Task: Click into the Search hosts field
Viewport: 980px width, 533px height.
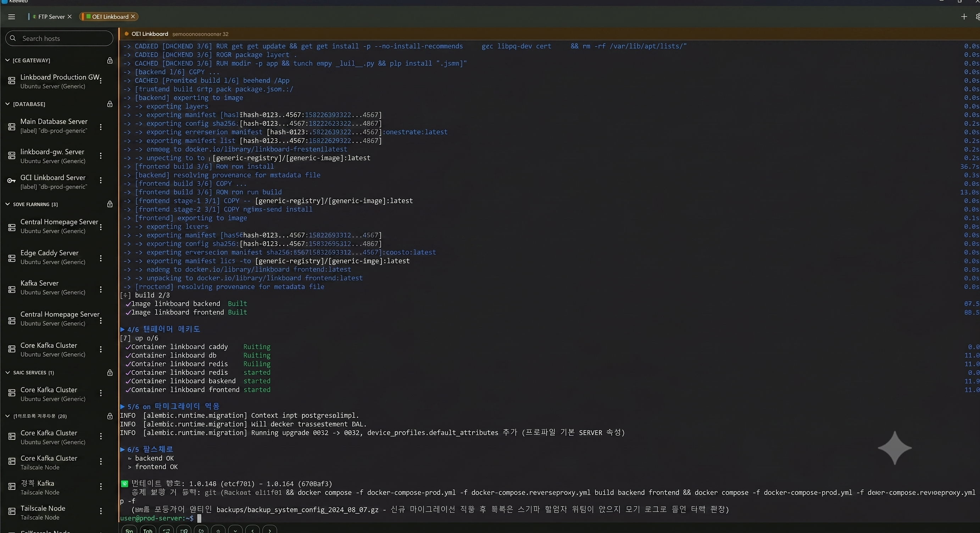Action: 59,38
